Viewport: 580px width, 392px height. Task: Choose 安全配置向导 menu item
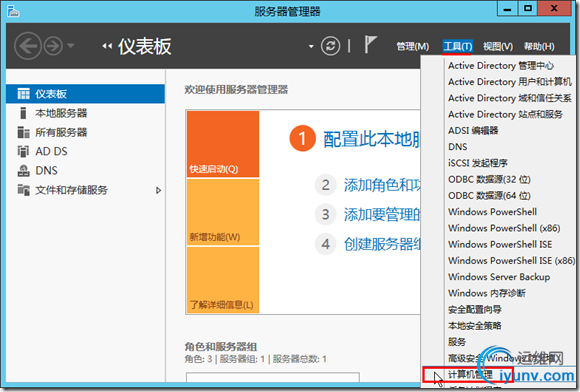tap(475, 310)
